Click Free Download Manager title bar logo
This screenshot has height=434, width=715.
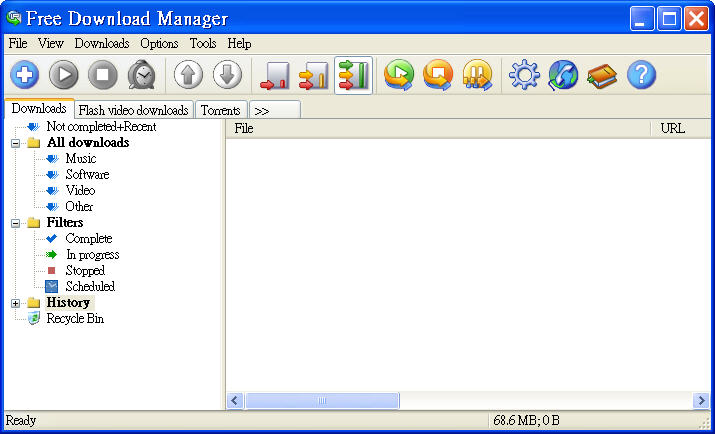click(14, 19)
